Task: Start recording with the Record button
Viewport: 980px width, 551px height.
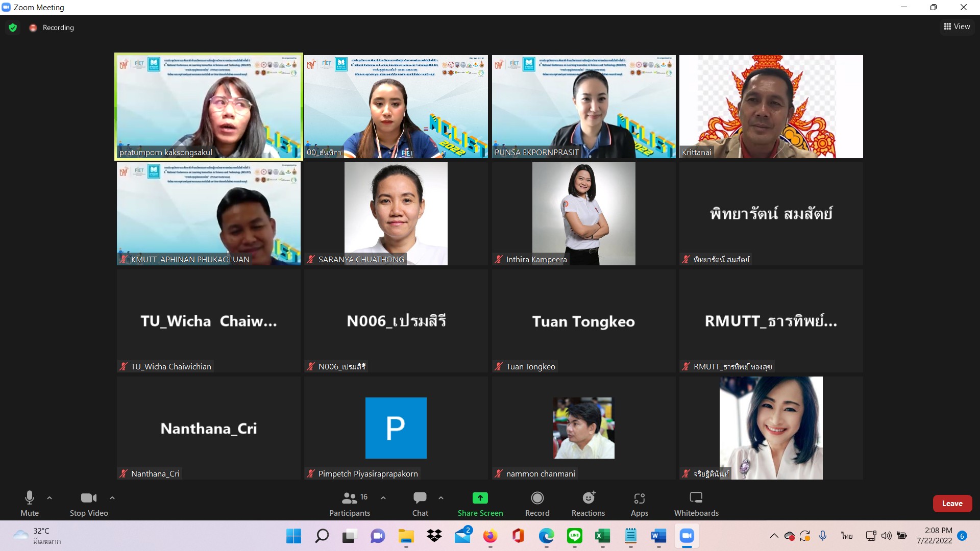Action: tap(537, 503)
